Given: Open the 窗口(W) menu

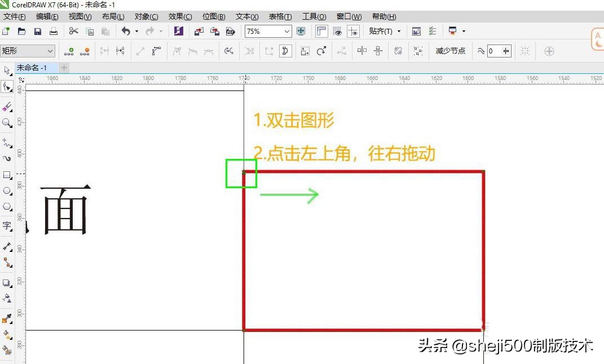Looking at the screenshot, I should pos(349,16).
